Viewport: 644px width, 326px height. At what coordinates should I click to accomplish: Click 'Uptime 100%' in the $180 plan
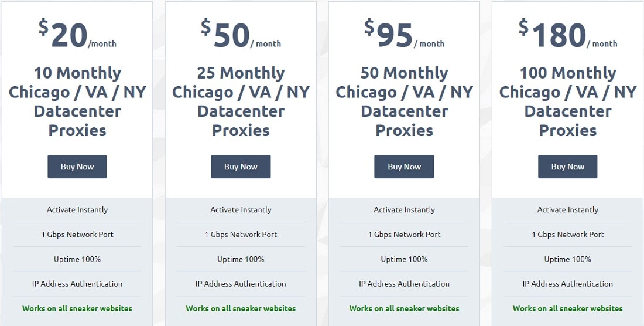[x=568, y=259]
